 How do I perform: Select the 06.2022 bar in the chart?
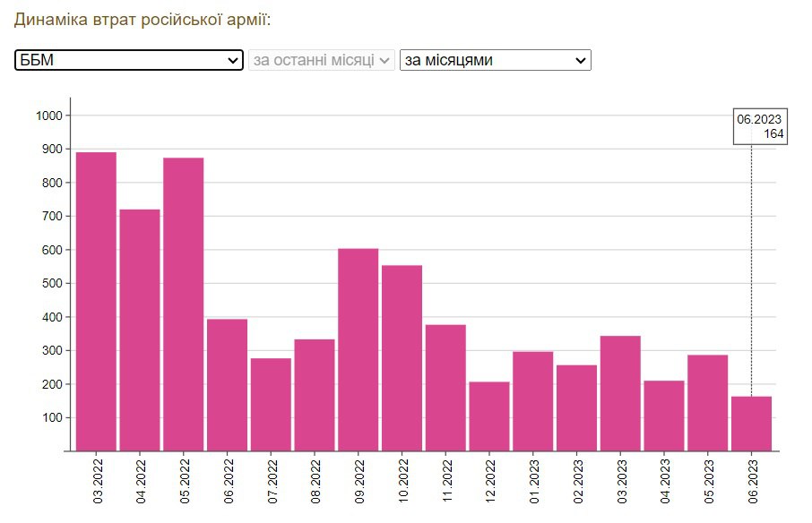228,385
